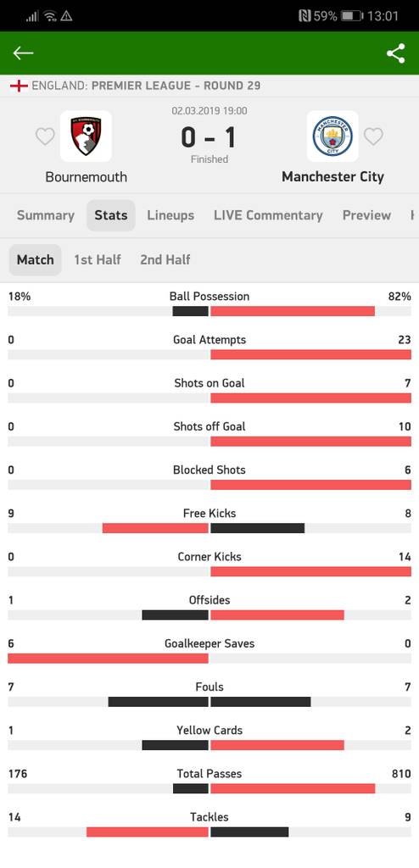
Task: Open the LIVE Commentary tab
Action: click(x=268, y=215)
